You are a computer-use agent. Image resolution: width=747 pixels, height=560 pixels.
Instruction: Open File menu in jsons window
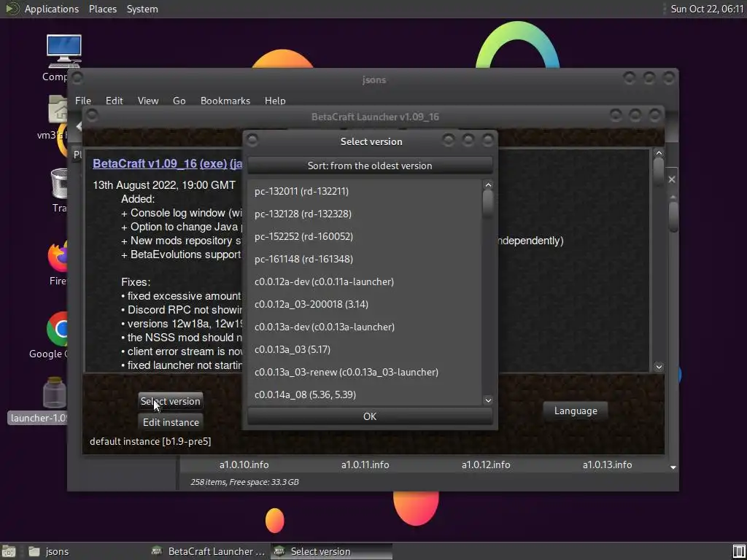coord(83,101)
